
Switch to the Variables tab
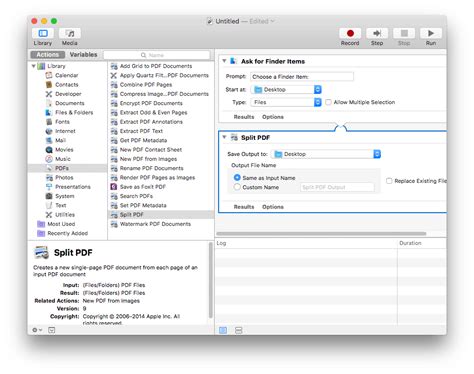[83, 54]
